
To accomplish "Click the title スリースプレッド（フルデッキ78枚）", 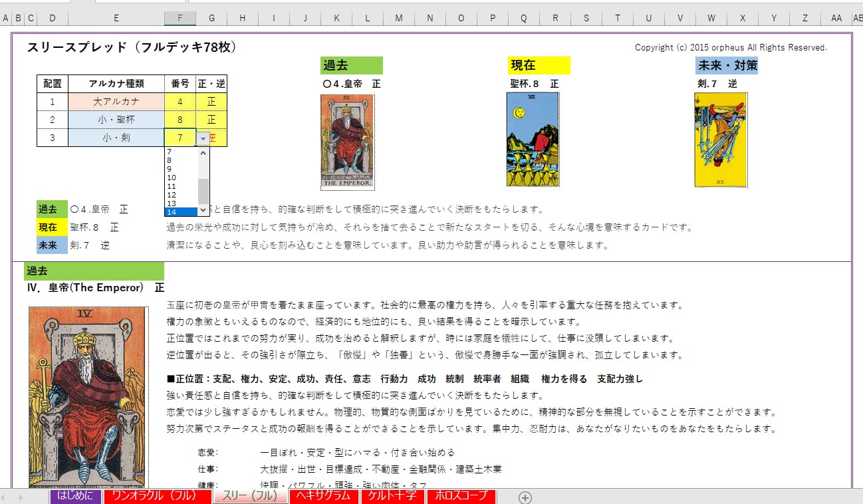I will [132, 47].
